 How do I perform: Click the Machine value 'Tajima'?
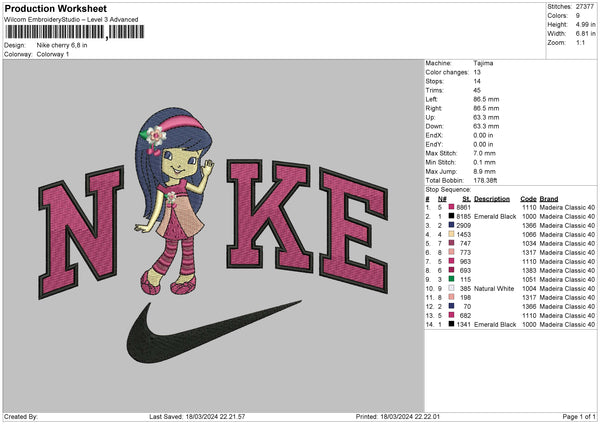[483, 63]
